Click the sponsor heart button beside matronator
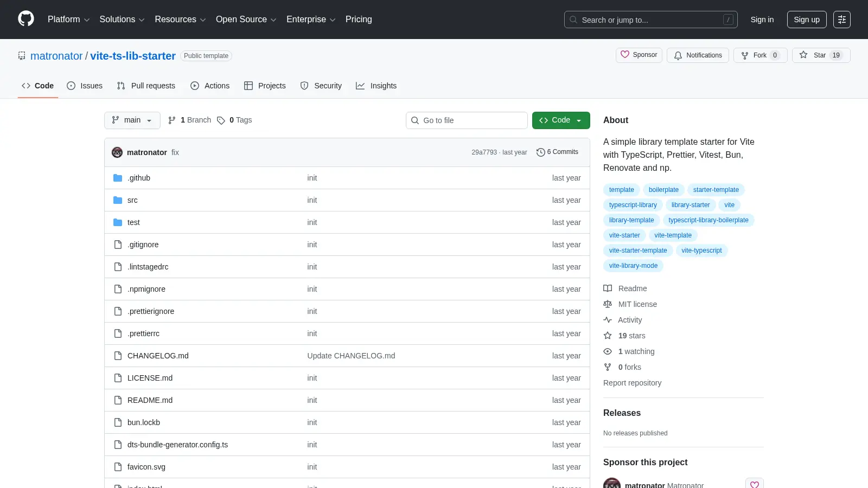This screenshot has height=488, width=868. tap(755, 484)
